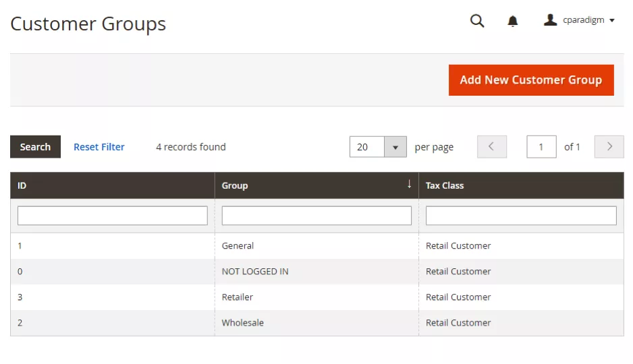Image resolution: width=633 pixels, height=364 pixels.
Task: Open the per page dropdown arrow
Action: click(395, 147)
